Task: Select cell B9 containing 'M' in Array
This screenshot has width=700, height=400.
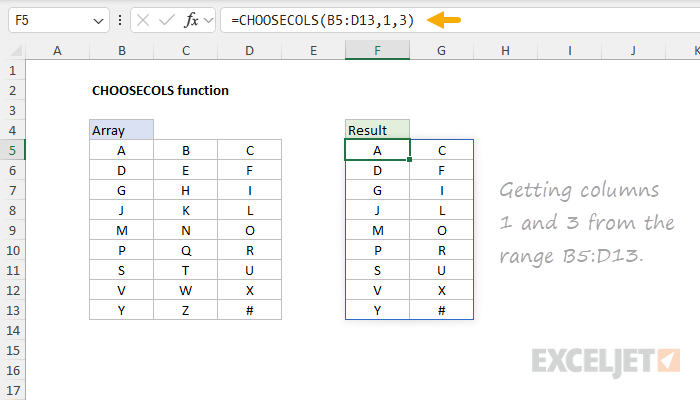Action: coord(121,230)
